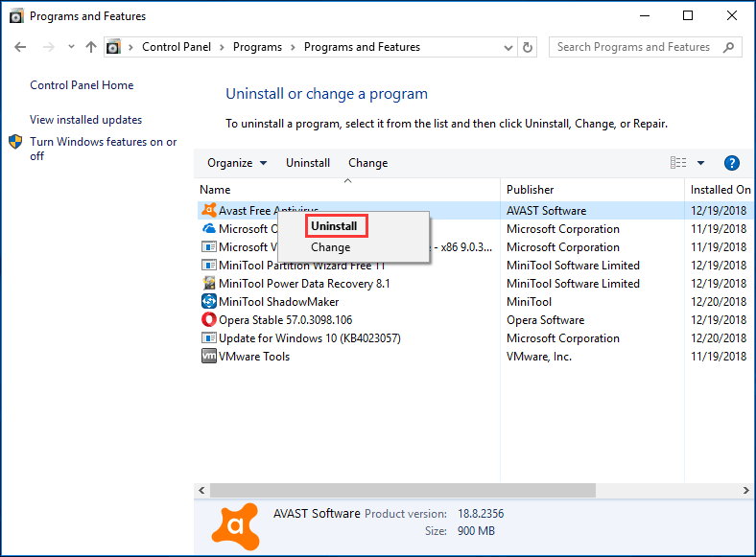The height and width of the screenshot is (557, 756).
Task: Select Update for Windows 10 (KB4023057) row
Action: pyautogui.click(x=476, y=338)
